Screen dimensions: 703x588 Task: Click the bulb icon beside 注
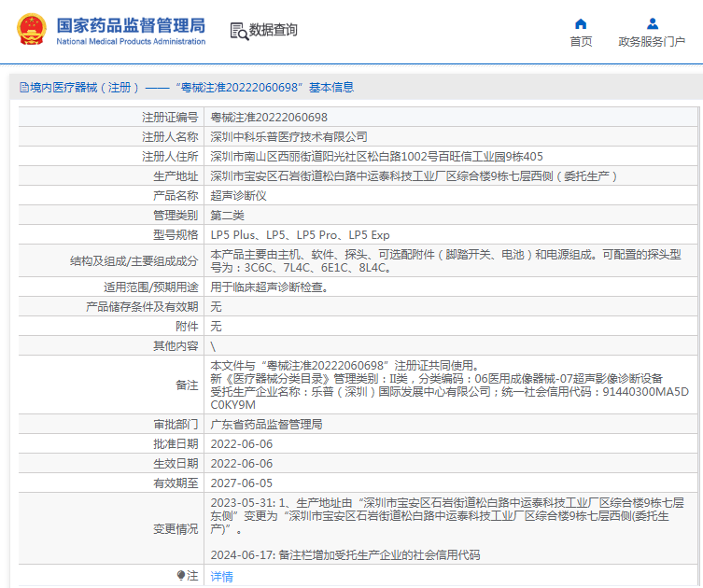click(181, 575)
